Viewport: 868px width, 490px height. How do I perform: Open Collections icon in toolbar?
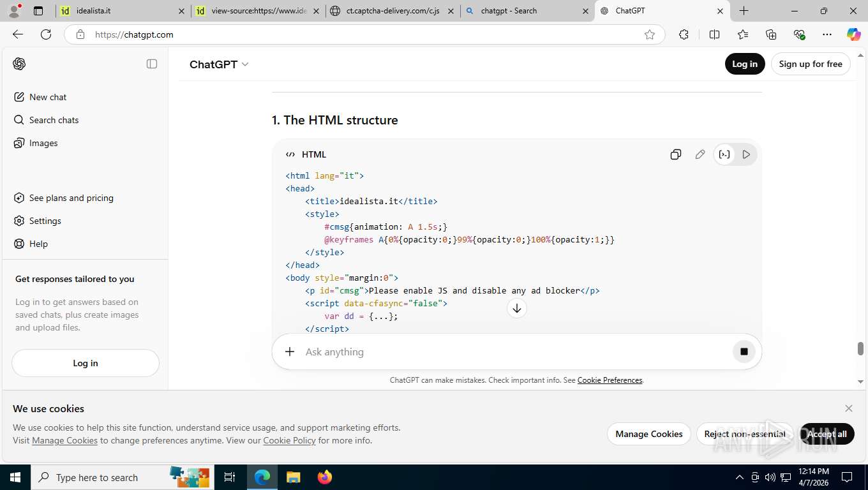(771, 34)
